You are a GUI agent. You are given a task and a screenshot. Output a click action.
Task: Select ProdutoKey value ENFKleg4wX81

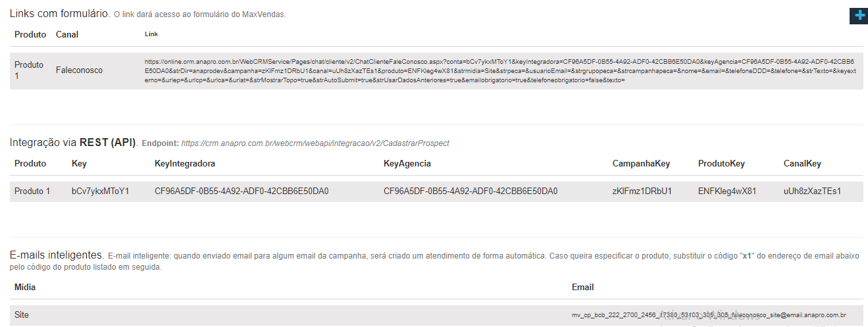click(x=727, y=191)
